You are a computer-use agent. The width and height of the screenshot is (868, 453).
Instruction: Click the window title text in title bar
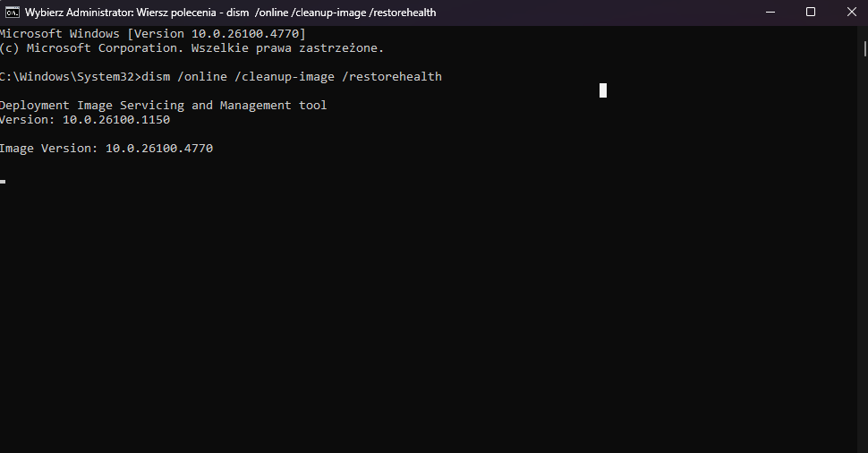click(230, 13)
